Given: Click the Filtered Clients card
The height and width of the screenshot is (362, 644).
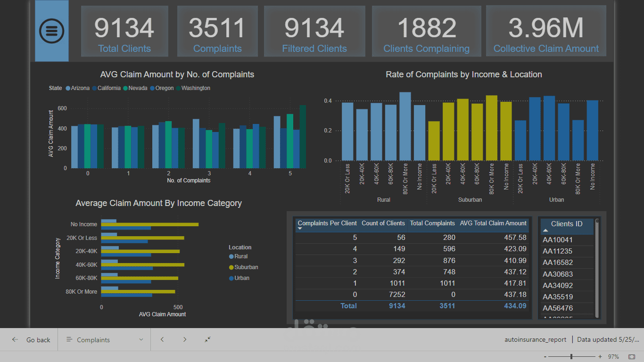Looking at the screenshot, I should pyautogui.click(x=314, y=31).
